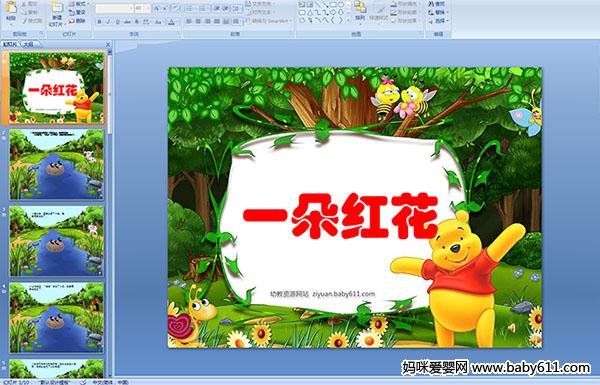Open the font size dropdown

(148, 8)
